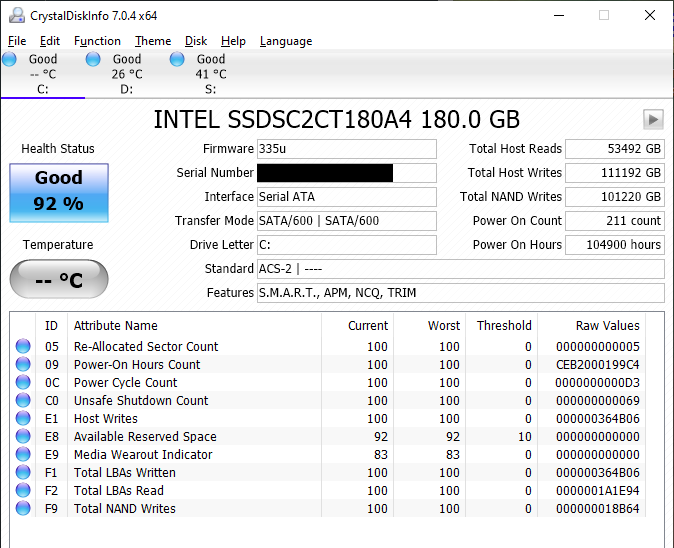Select the C: drive status orb
Screen dimensions: 674x548
pos(10,60)
